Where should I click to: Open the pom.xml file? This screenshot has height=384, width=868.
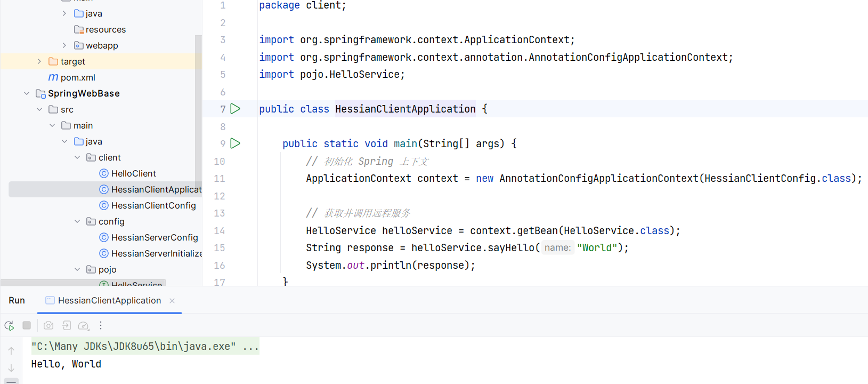pyautogui.click(x=78, y=77)
